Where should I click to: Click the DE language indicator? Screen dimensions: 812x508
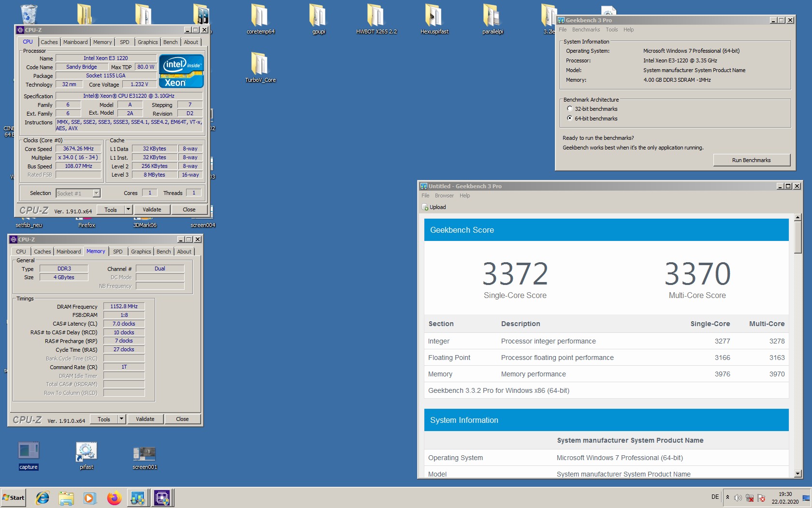click(715, 497)
